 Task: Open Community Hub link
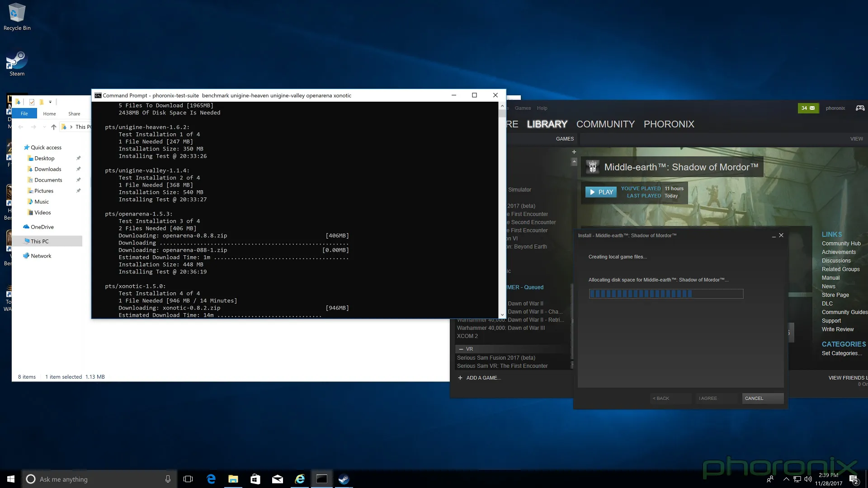tap(841, 244)
